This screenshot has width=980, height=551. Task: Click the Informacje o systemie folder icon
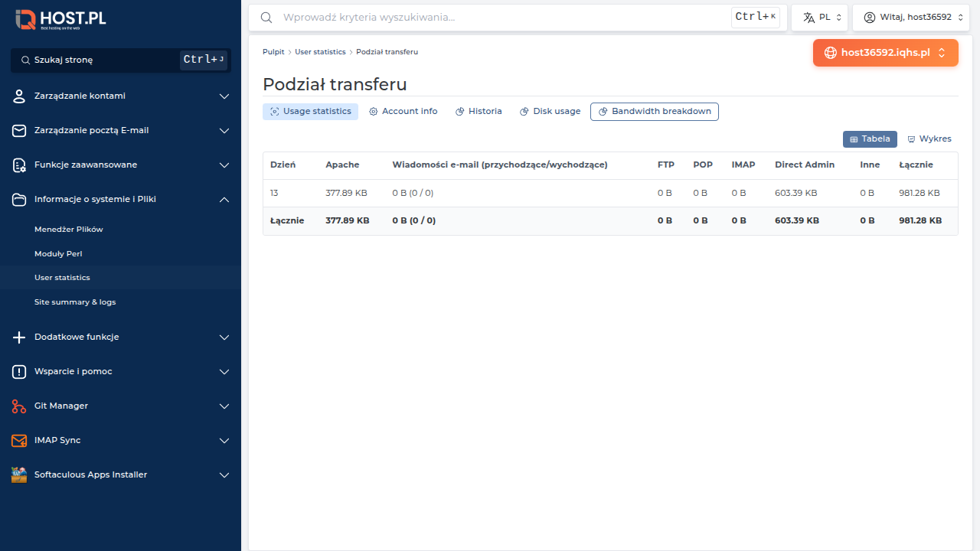pyautogui.click(x=19, y=199)
